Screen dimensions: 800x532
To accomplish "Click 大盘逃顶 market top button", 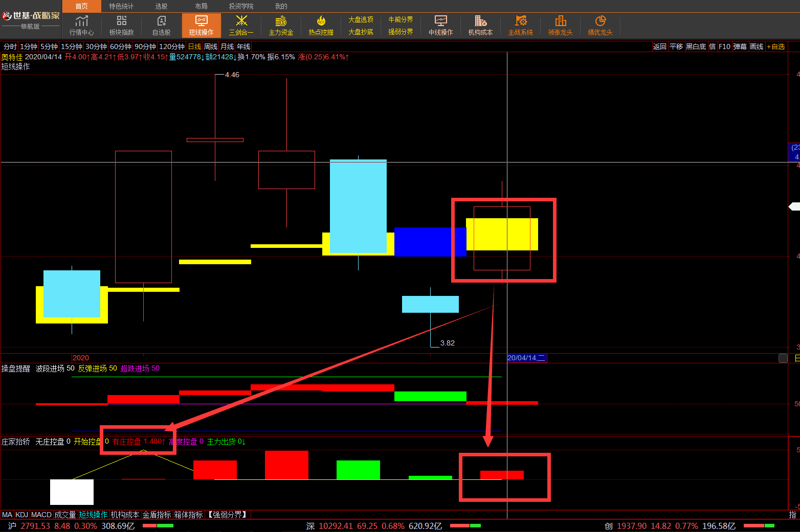I will pyautogui.click(x=361, y=19).
